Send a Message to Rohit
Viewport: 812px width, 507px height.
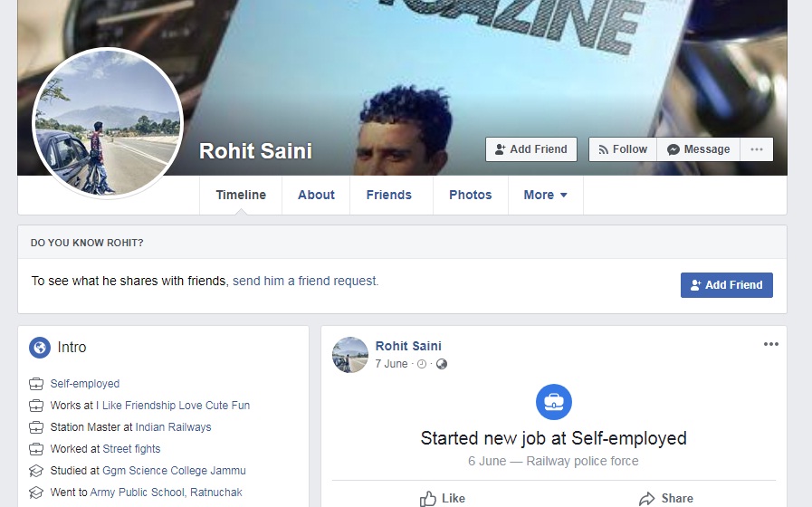click(698, 149)
